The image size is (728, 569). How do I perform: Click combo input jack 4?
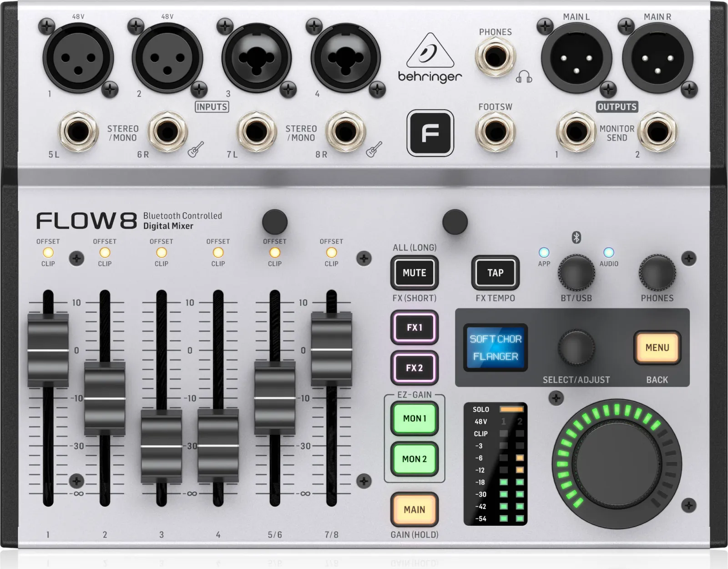(346, 58)
